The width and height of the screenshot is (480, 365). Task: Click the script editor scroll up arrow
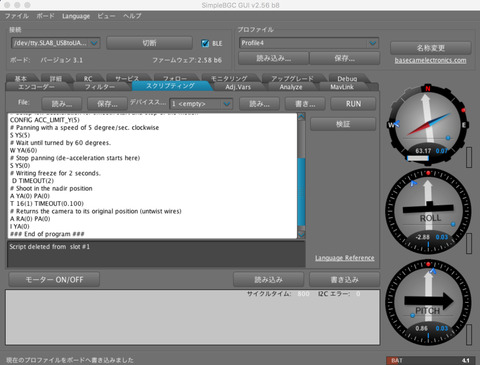(301, 117)
